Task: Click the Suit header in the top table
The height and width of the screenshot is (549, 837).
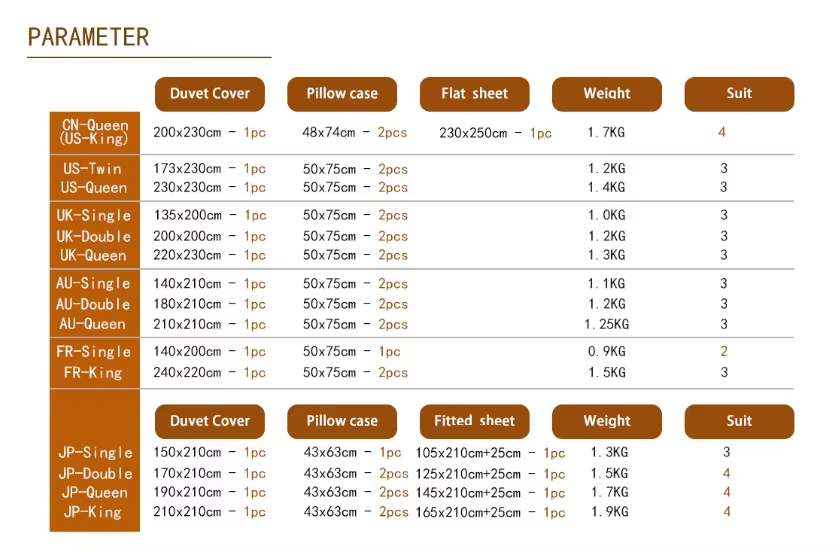Action: [x=739, y=94]
